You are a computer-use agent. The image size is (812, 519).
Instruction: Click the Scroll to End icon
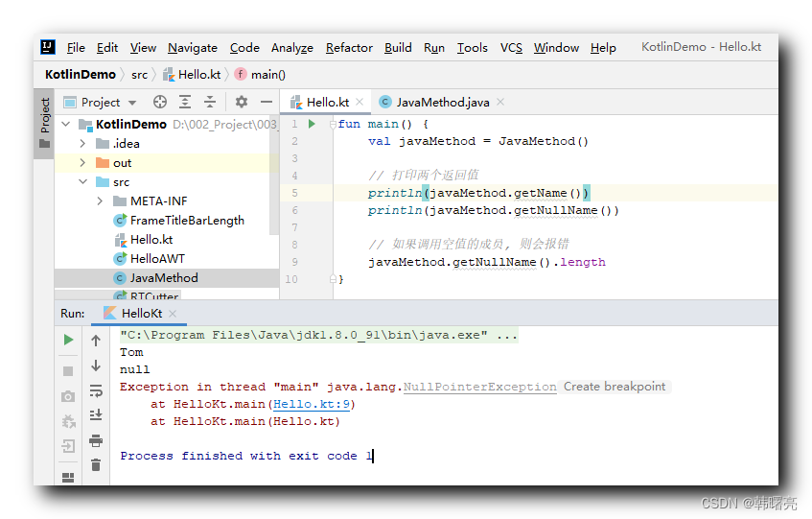[96, 414]
